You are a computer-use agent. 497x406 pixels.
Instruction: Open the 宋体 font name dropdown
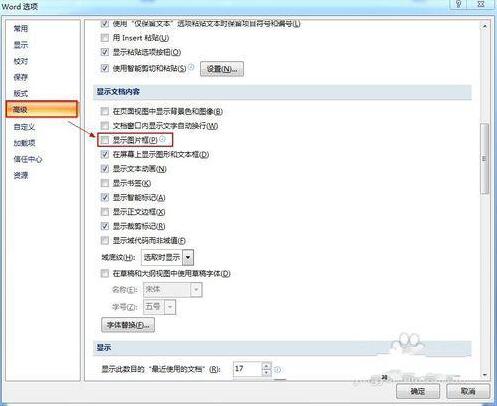click(x=172, y=290)
